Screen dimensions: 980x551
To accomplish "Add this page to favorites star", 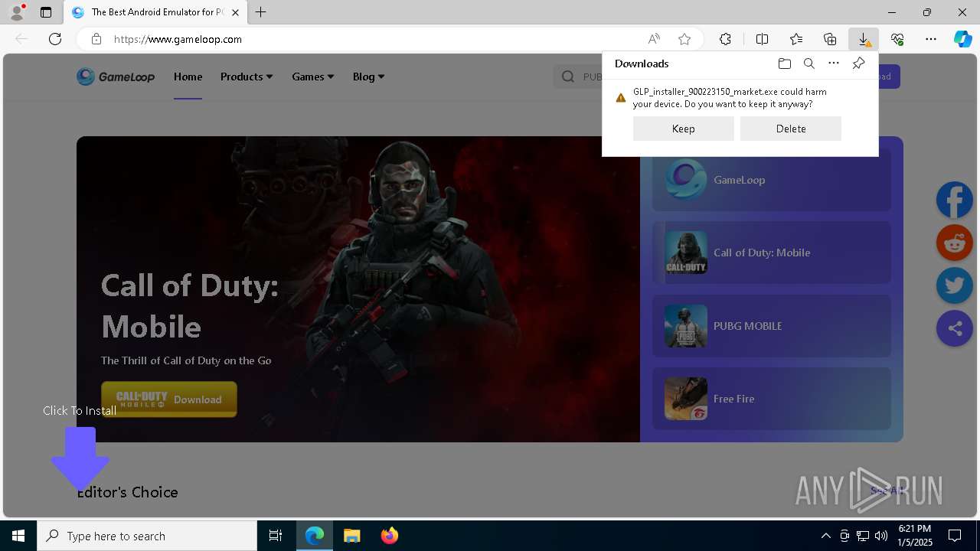I will 684,39.
